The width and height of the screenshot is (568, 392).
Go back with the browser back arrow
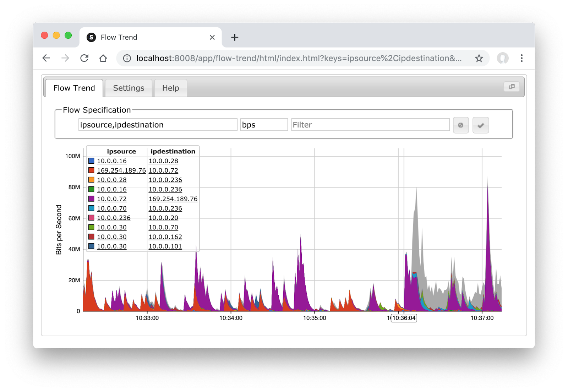(x=46, y=58)
